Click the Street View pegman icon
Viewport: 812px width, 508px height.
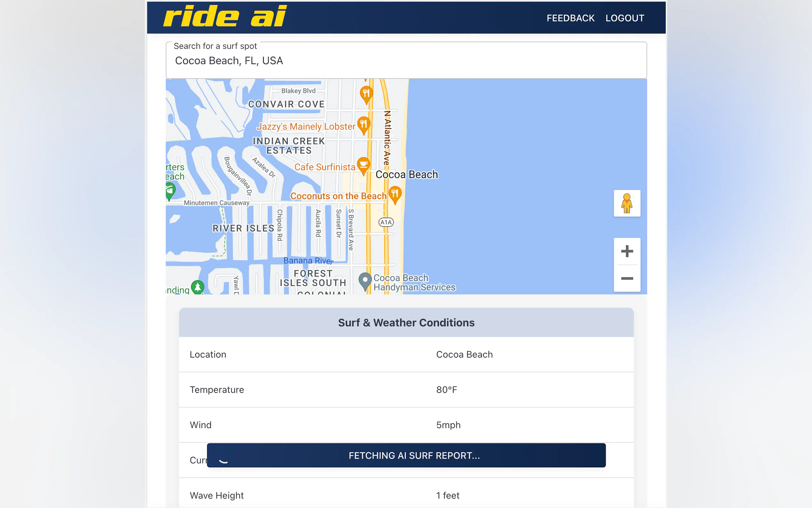click(x=626, y=203)
